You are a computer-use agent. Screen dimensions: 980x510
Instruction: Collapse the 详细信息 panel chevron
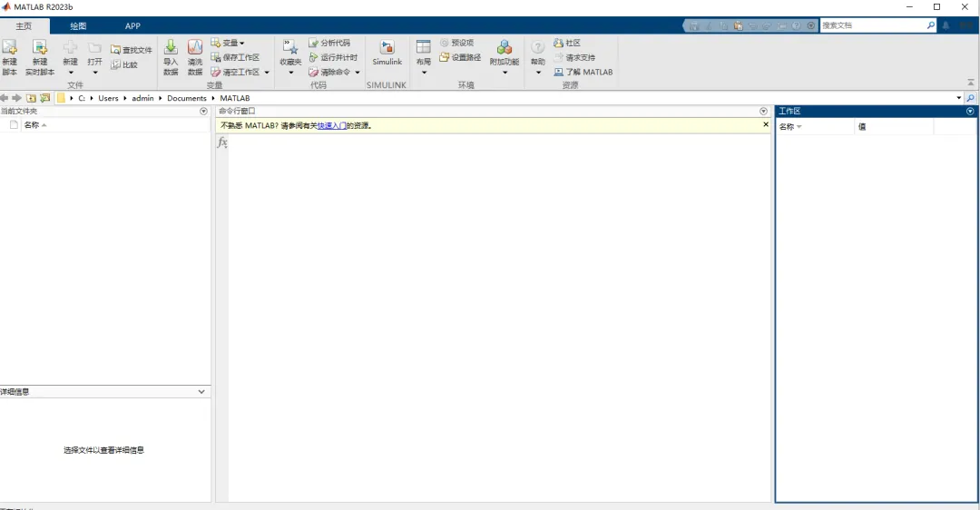pyautogui.click(x=201, y=392)
